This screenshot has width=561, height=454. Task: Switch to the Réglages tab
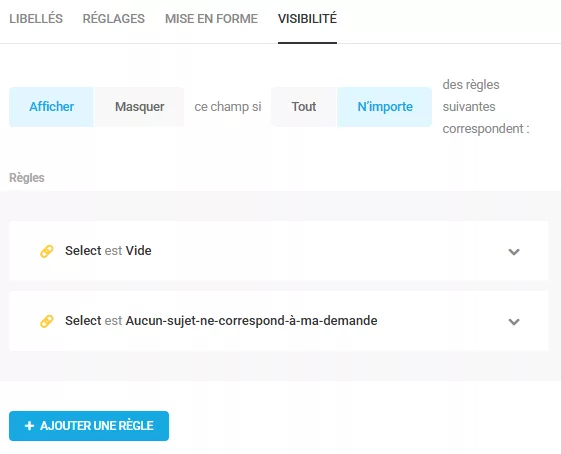click(114, 19)
